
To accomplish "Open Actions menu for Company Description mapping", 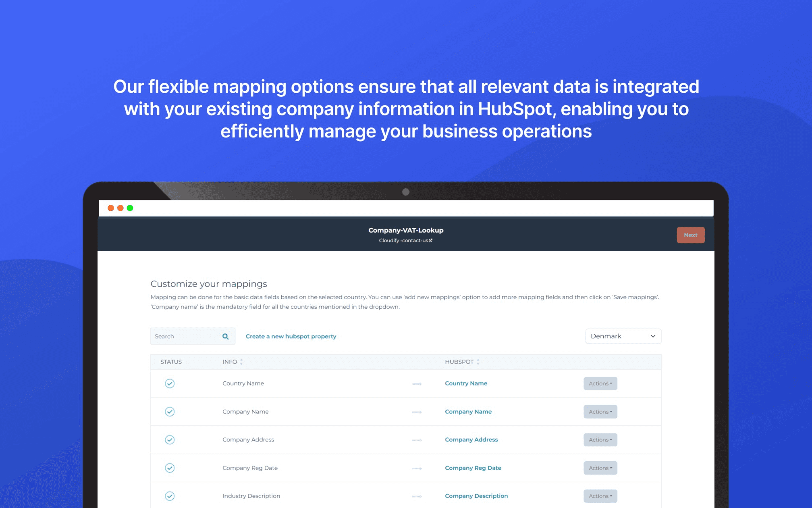I will coord(600,496).
